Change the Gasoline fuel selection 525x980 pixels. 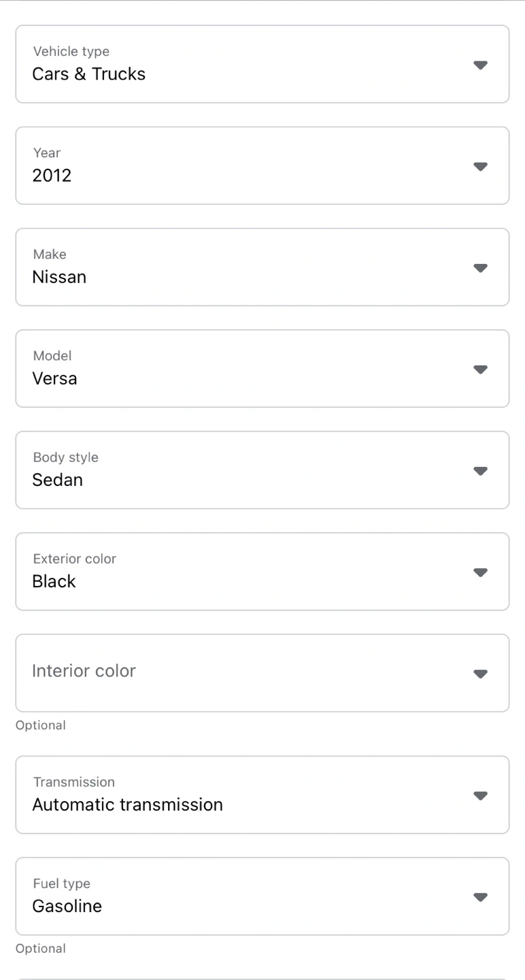pyautogui.click(x=67, y=906)
